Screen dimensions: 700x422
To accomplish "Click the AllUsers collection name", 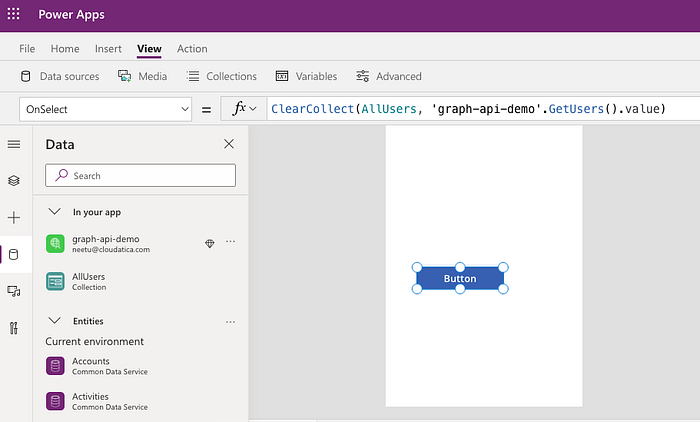I will pyautogui.click(x=88, y=276).
